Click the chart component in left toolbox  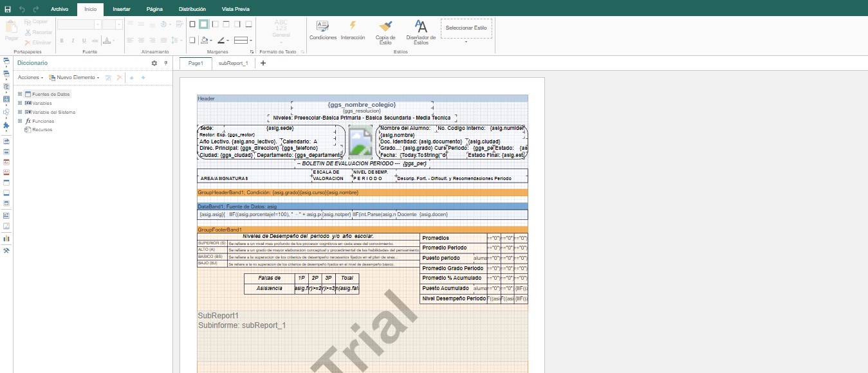pos(6,238)
